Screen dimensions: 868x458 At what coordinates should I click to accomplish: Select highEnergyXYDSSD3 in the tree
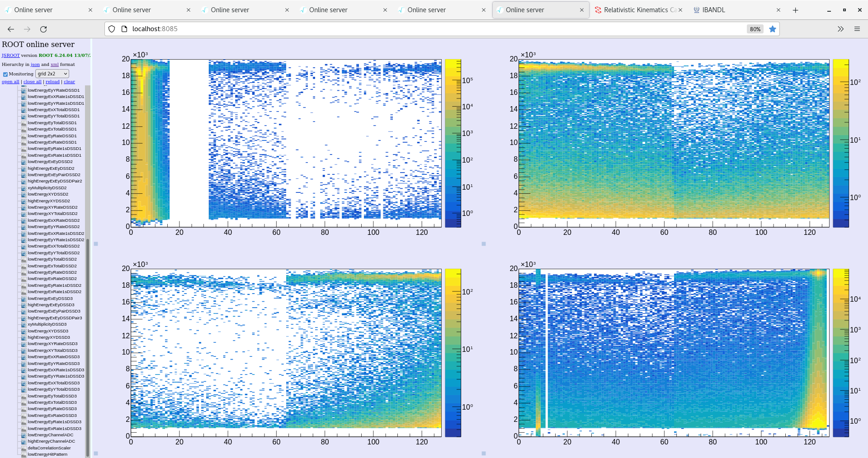(49, 337)
